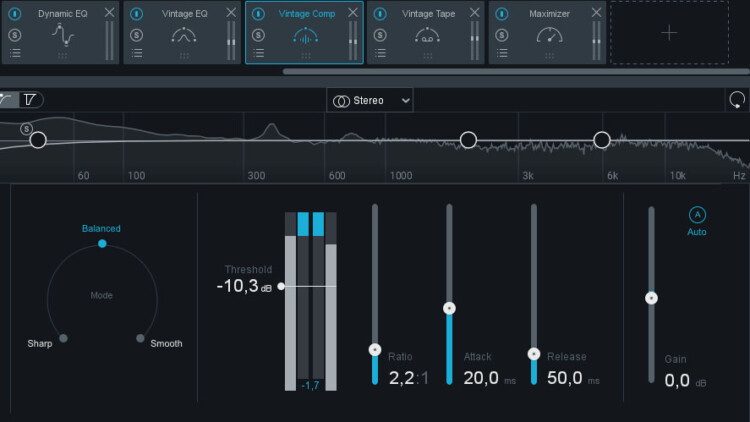Open Dynamic EQ module presets list
The height and width of the screenshot is (422, 750).
[15, 53]
